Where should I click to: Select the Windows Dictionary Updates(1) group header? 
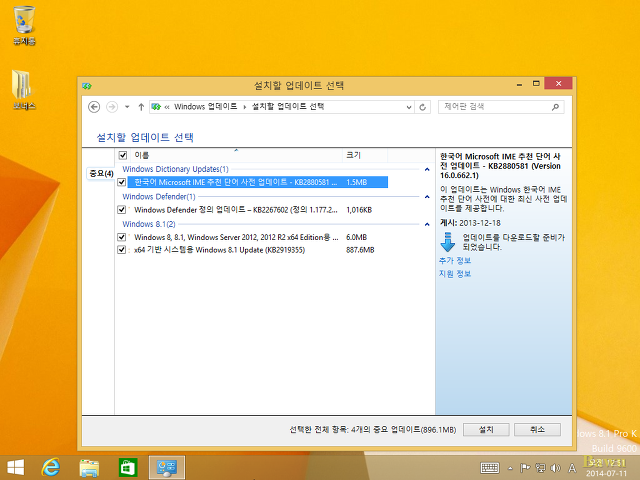coord(175,169)
